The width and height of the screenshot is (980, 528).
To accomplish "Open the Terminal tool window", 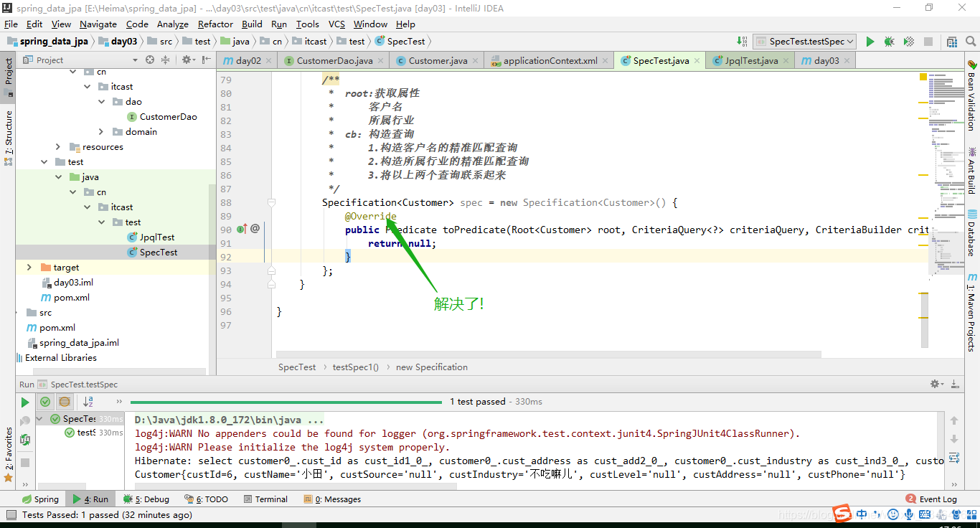I will (265, 499).
